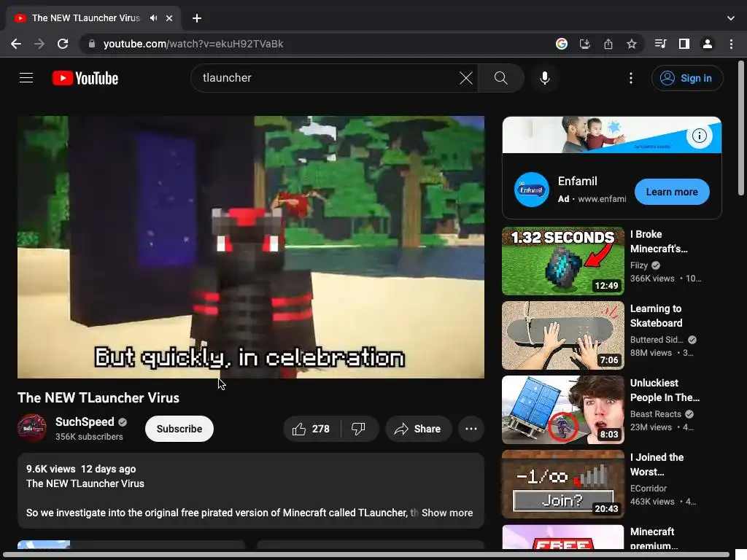Open the 1.32 SECONDS thumbnail video
The image size is (747, 560).
(563, 261)
